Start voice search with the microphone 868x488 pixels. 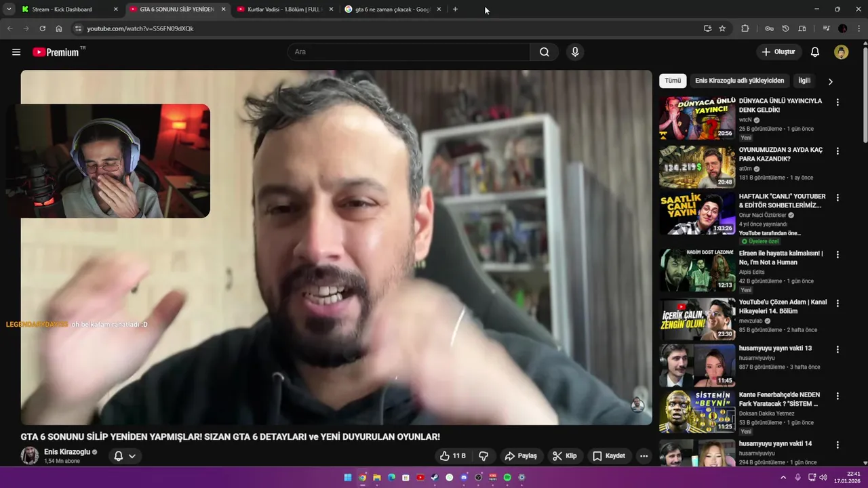(575, 52)
